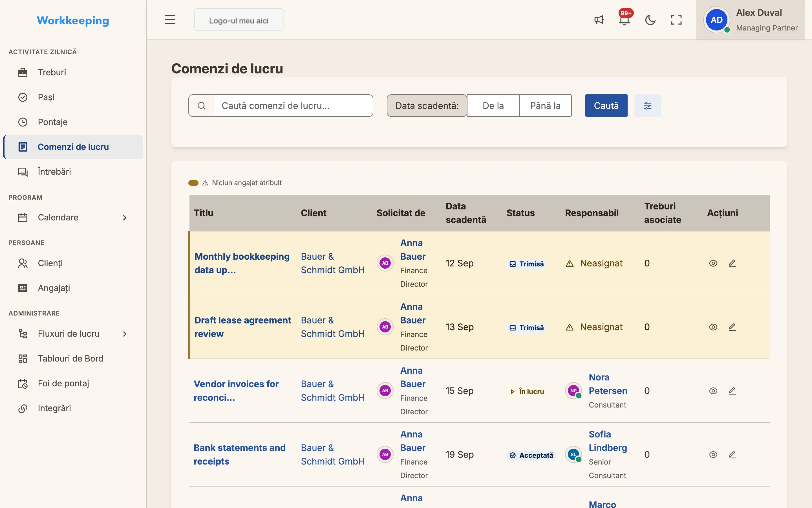View the Draft lease agreement review order
This screenshot has width=812, height=508.
pyautogui.click(x=713, y=327)
